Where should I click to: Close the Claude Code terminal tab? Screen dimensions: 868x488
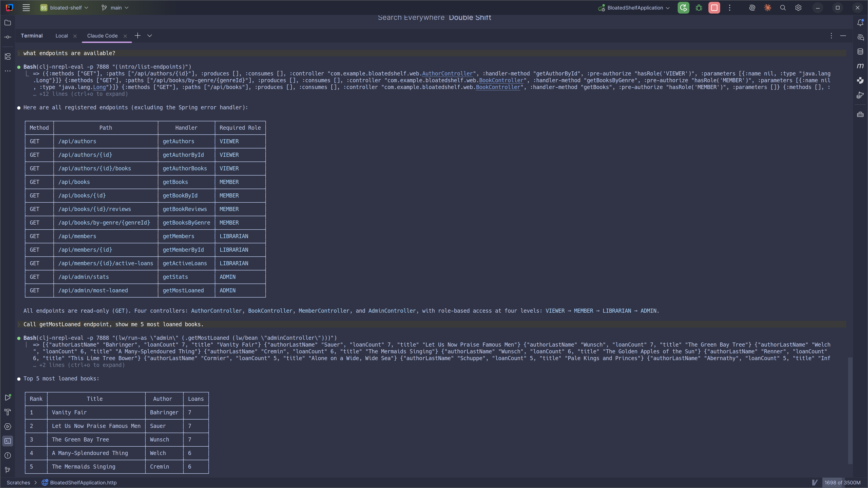coord(125,36)
